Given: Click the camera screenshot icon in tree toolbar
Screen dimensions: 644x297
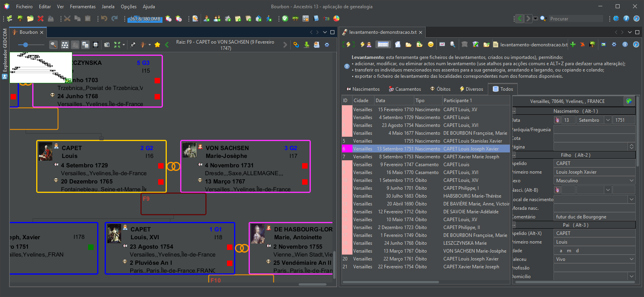Looking at the screenshot, I should pyautogui.click(x=107, y=45).
